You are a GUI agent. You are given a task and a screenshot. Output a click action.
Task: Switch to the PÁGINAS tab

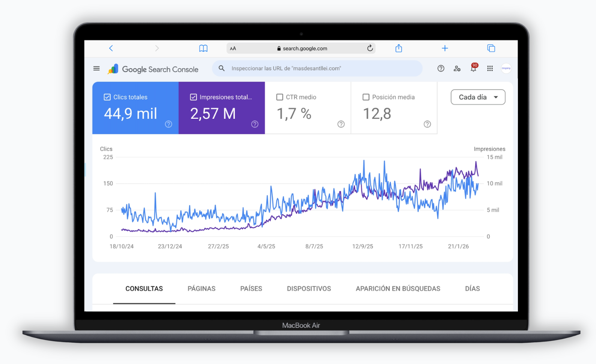click(x=201, y=289)
